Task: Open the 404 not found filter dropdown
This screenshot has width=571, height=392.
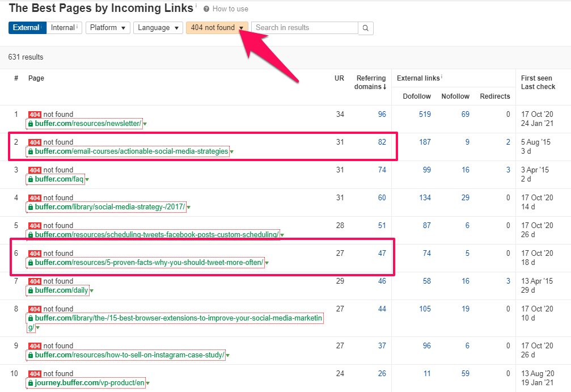Action: point(218,28)
